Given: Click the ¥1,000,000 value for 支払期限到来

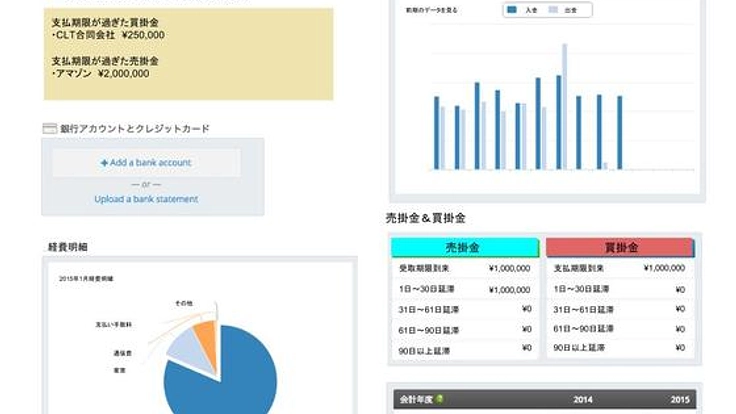Looking at the screenshot, I should 665,268.
